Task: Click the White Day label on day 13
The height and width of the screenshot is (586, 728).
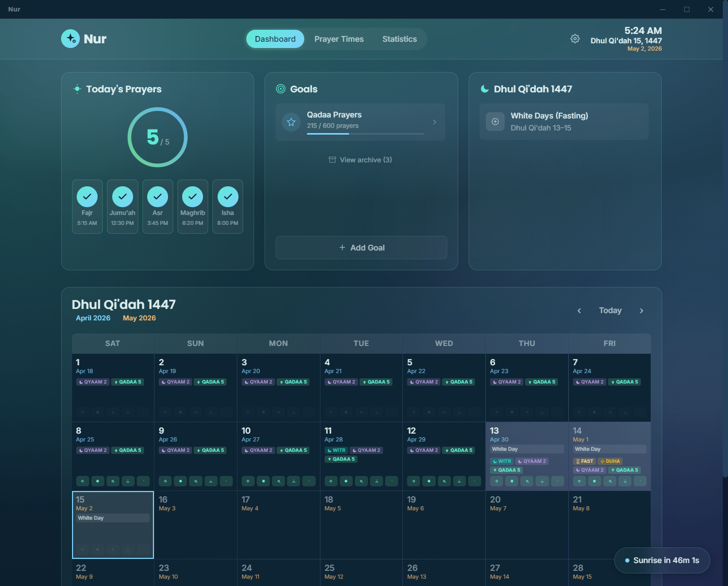Action: click(x=527, y=449)
